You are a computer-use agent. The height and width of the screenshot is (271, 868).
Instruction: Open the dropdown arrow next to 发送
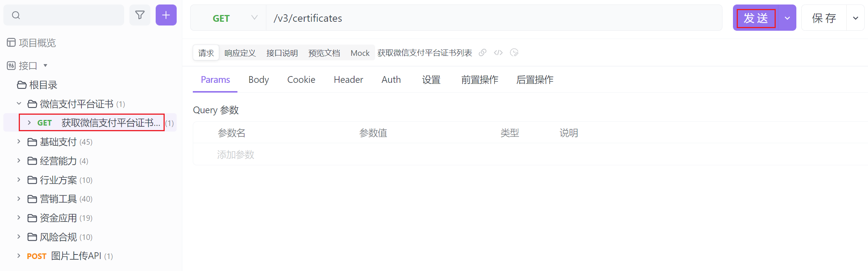coord(787,18)
